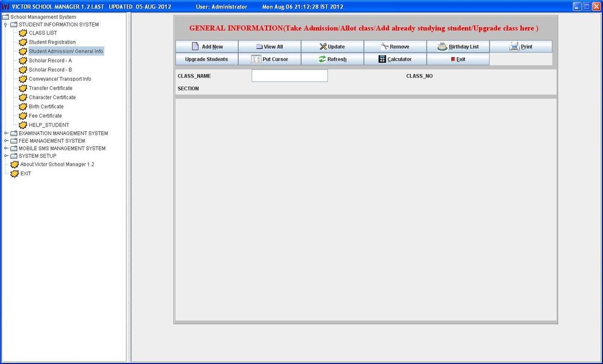The height and width of the screenshot is (364, 603).
Task: Open Birth Certificate item
Action: [46, 107]
